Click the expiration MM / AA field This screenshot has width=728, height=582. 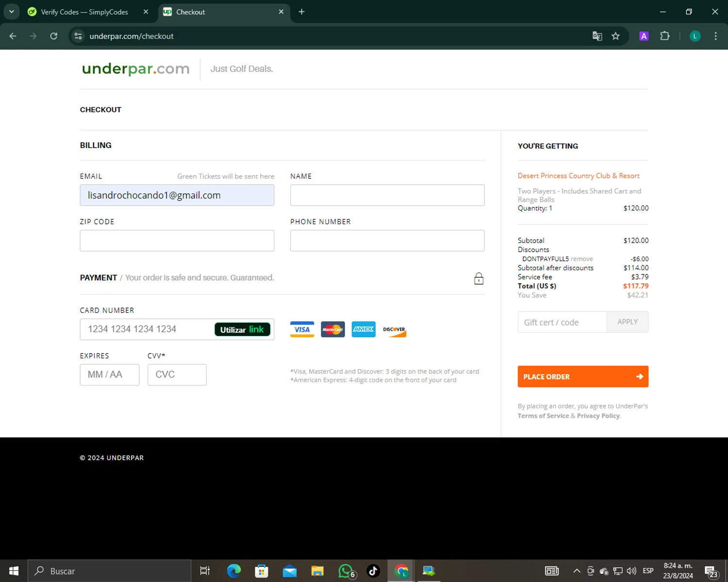pos(110,374)
